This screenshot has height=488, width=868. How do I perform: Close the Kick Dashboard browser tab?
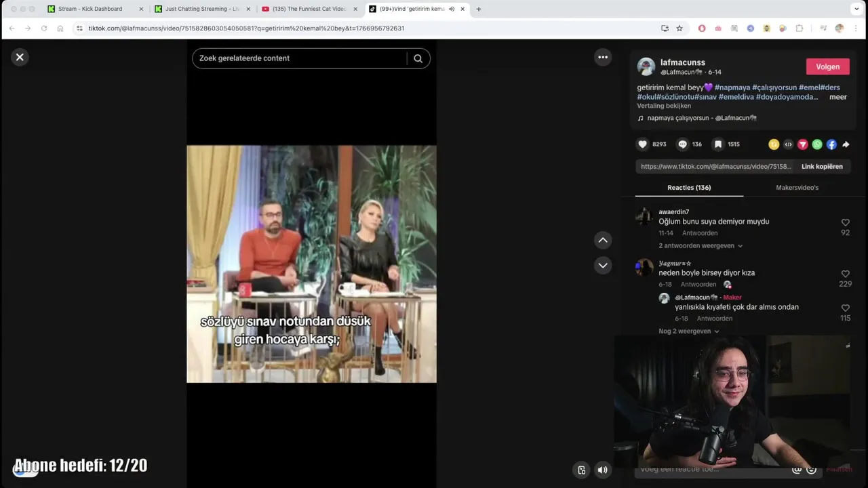pos(141,9)
